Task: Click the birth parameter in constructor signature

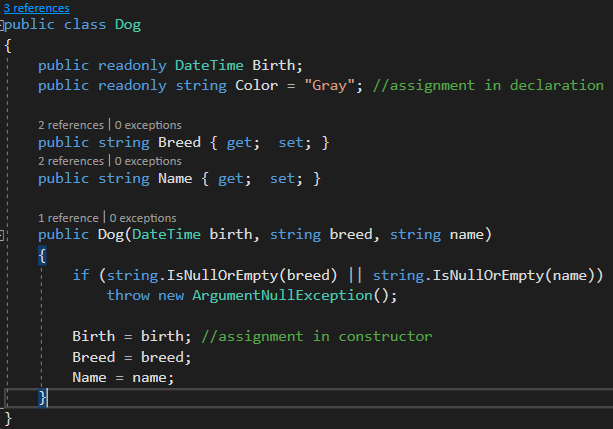Action: coord(231,235)
